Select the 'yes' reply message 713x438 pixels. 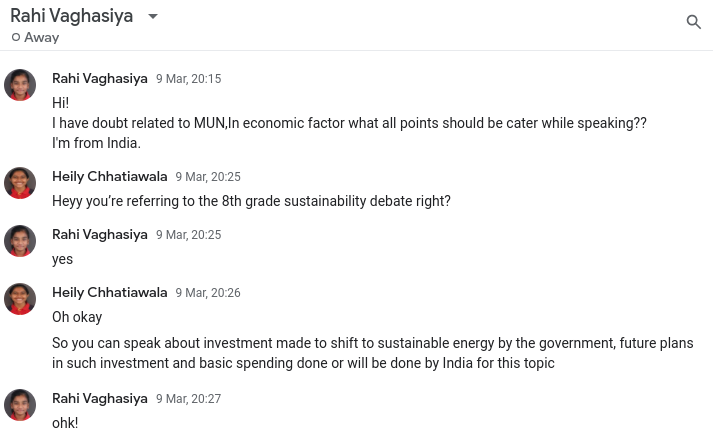(x=62, y=259)
